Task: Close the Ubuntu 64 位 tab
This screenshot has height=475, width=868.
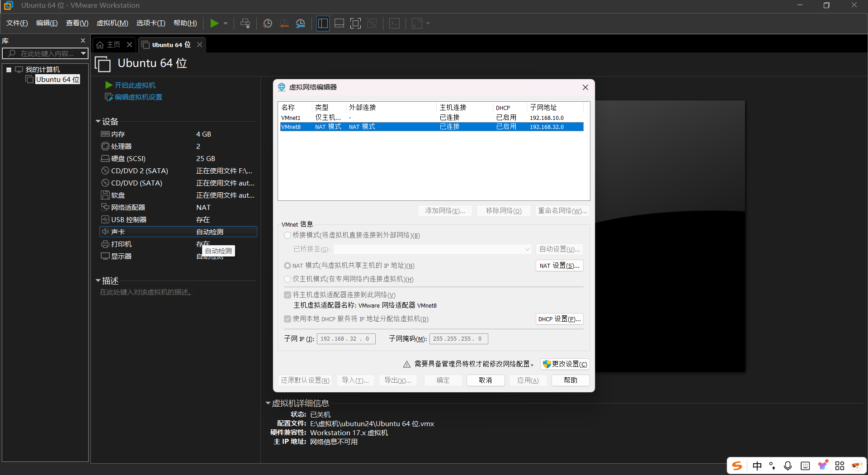Action: coord(199,45)
